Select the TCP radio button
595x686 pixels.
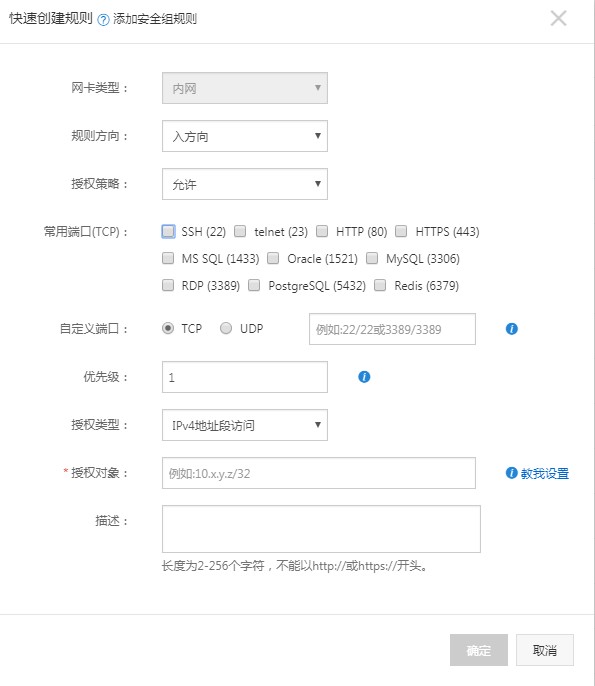pyautogui.click(x=168, y=328)
